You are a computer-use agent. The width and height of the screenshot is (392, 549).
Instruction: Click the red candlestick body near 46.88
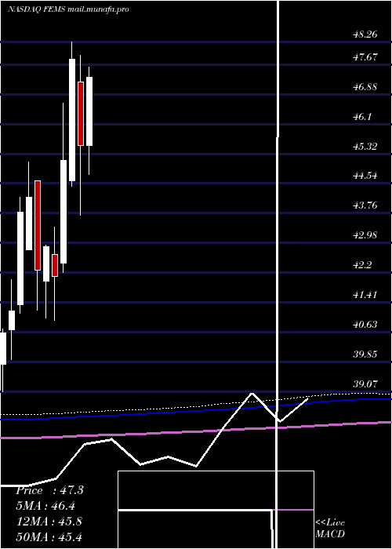(x=81, y=114)
